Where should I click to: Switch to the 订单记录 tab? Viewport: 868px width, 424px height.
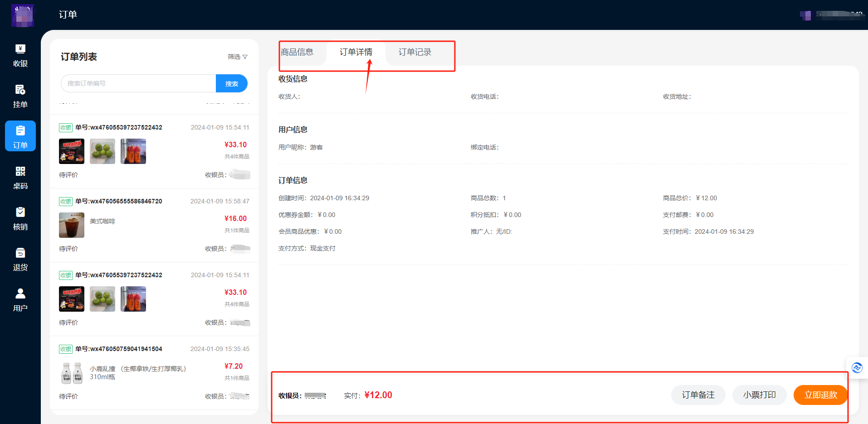pyautogui.click(x=414, y=52)
